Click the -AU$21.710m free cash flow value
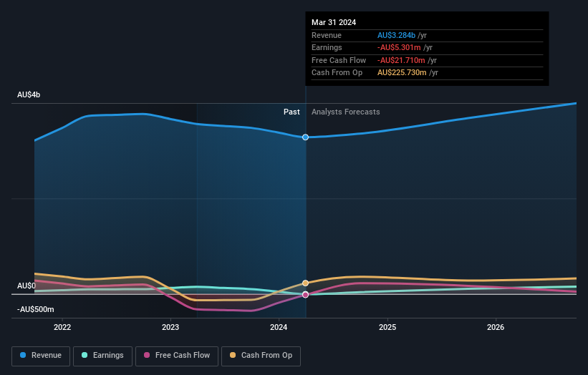Viewport: 588px width, 375px height. 401,60
